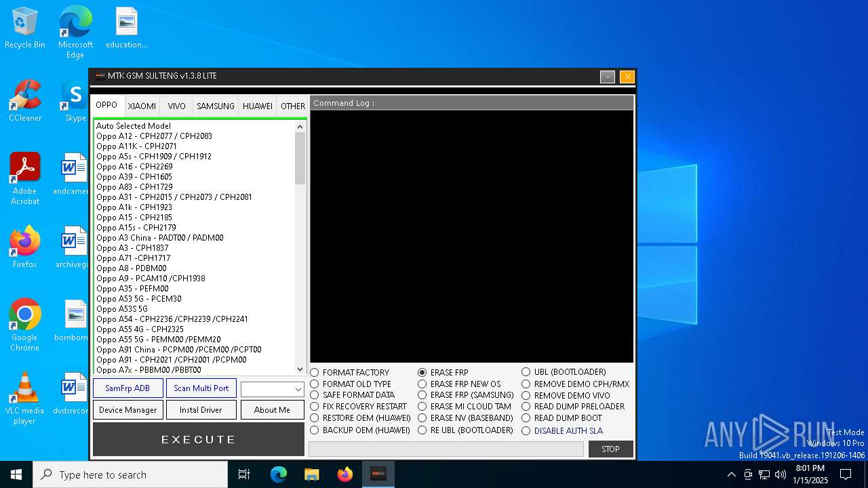This screenshot has height=488, width=868.
Task: Launch Firefox desktop icon
Action: [25, 247]
